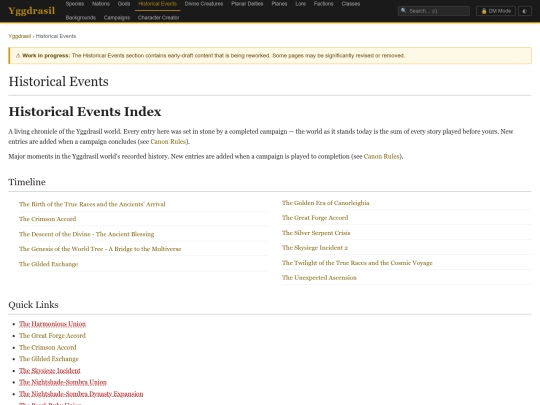Viewport: 540px width, 405px height.
Task: Click the Historical Events Index heading
Action: point(85,112)
